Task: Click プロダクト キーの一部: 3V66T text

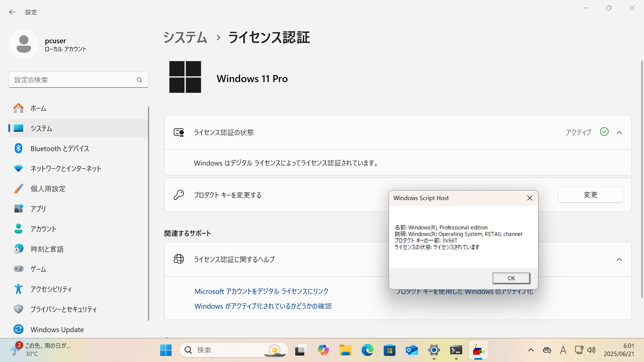Action: pos(426,240)
